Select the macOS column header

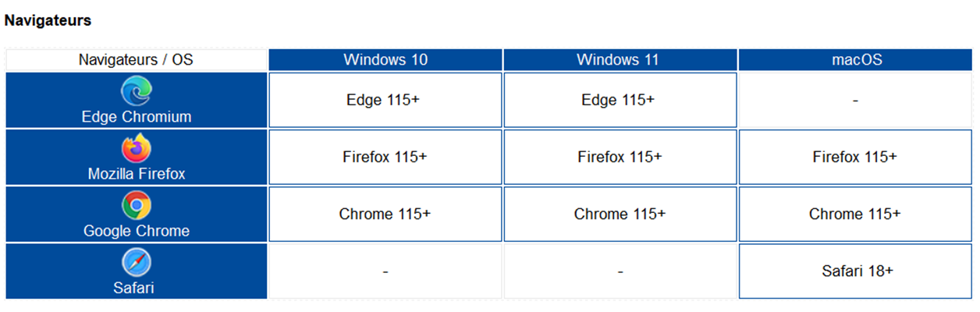click(855, 59)
